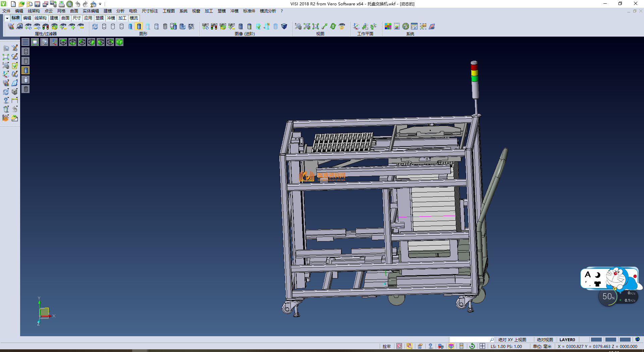Click the color palette icon in 系统 group
The image size is (644, 352).
[388, 27]
